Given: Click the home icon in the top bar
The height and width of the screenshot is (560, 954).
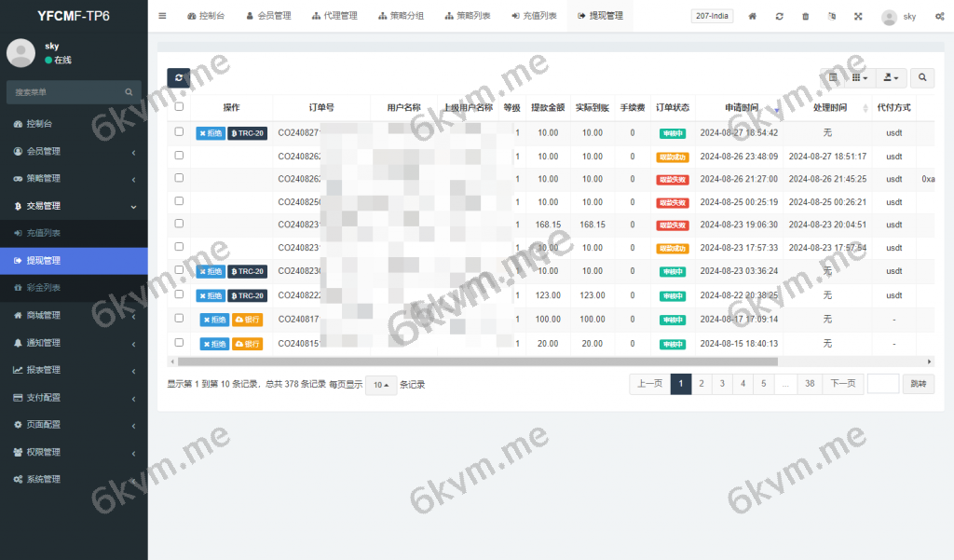Looking at the screenshot, I should click(753, 16).
